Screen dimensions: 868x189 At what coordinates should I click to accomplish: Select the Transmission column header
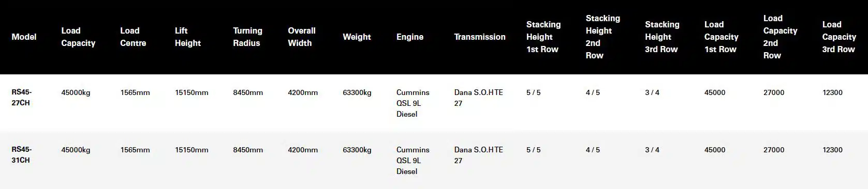coord(480,37)
